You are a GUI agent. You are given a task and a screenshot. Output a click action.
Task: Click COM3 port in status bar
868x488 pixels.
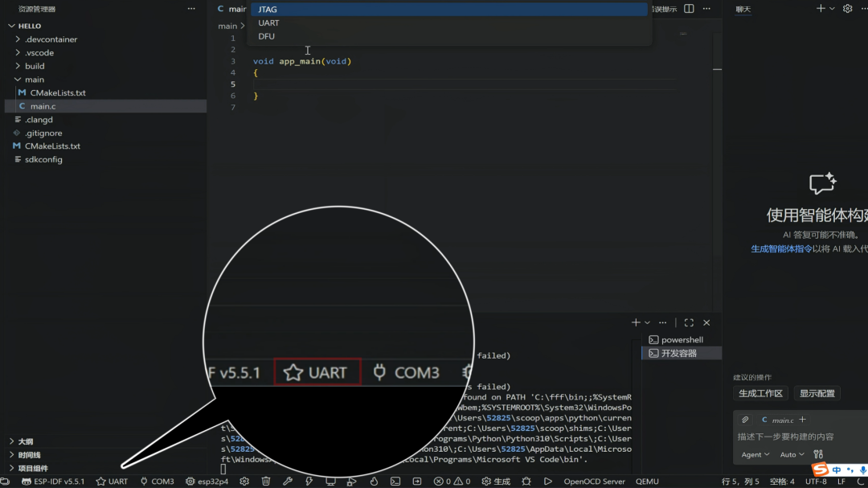158,482
